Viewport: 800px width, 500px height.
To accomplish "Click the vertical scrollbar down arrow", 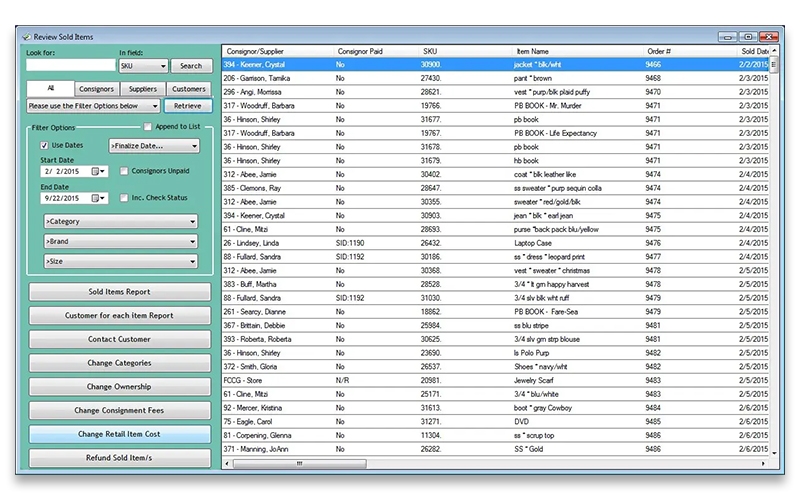I will pos(776,453).
